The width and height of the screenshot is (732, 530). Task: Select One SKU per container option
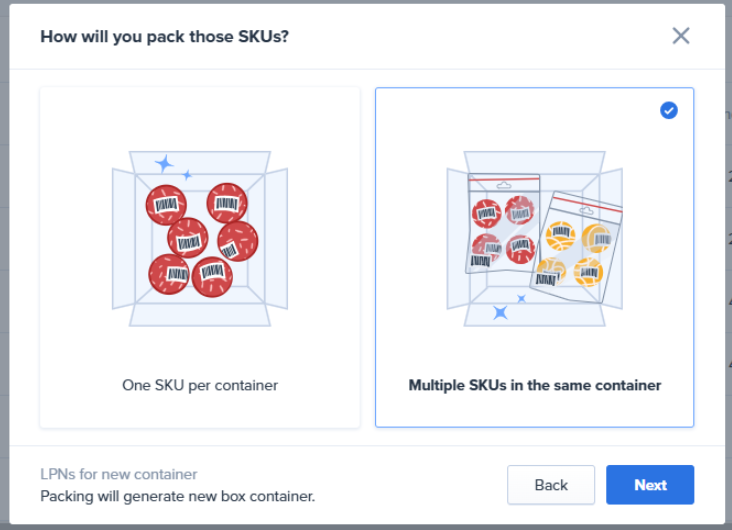[200, 384]
